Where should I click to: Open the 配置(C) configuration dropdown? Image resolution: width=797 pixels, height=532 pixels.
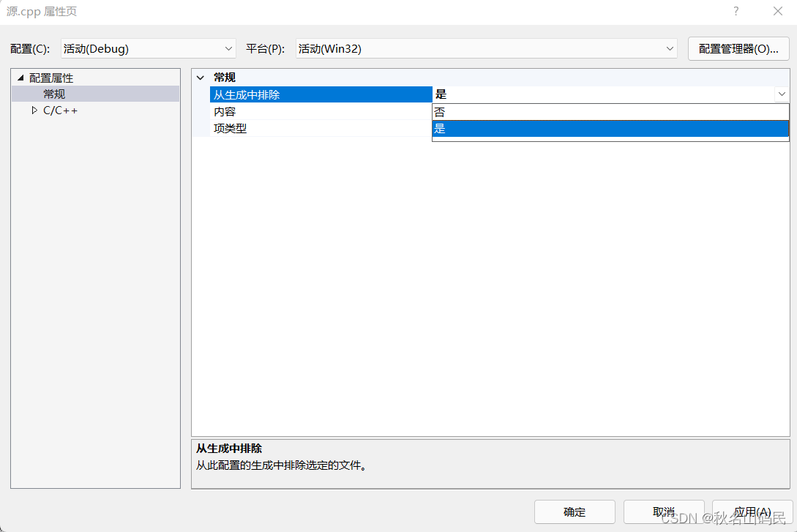coord(228,48)
